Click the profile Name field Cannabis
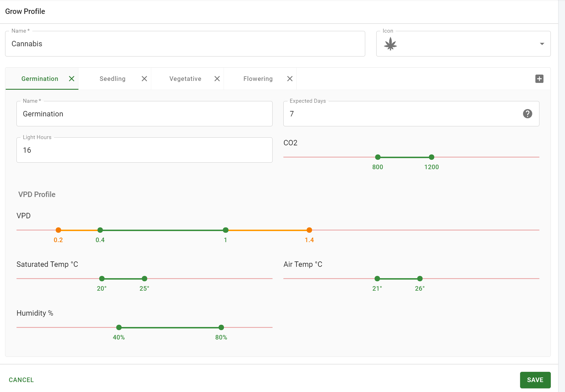Screen dimensions: 565x392 [185, 44]
